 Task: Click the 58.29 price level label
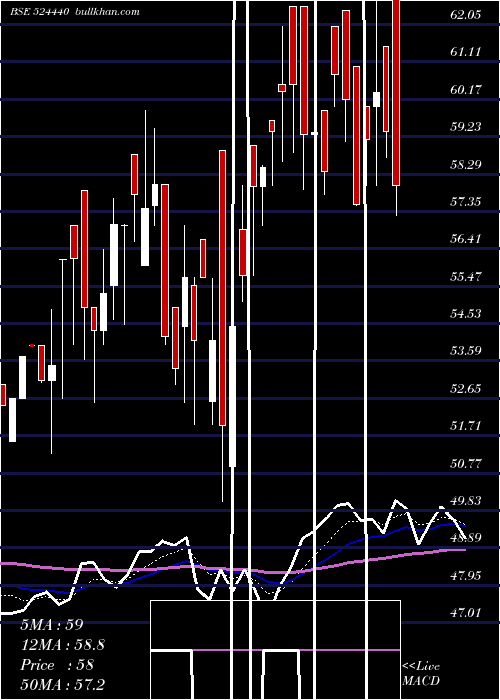click(466, 164)
